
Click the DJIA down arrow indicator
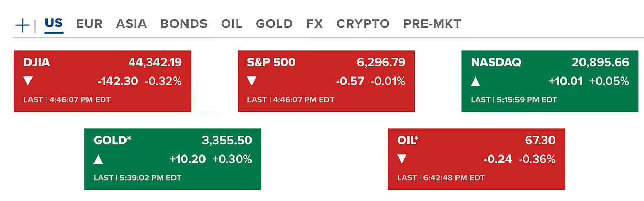pyautogui.click(x=28, y=81)
